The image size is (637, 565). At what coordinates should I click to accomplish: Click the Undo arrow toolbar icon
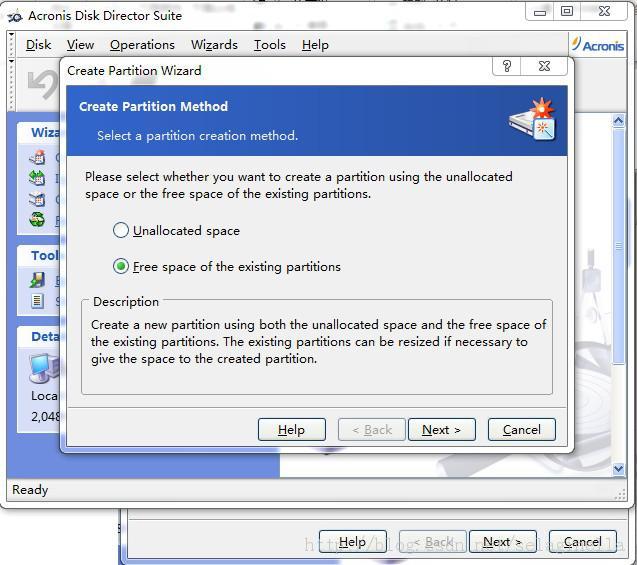(x=43, y=84)
